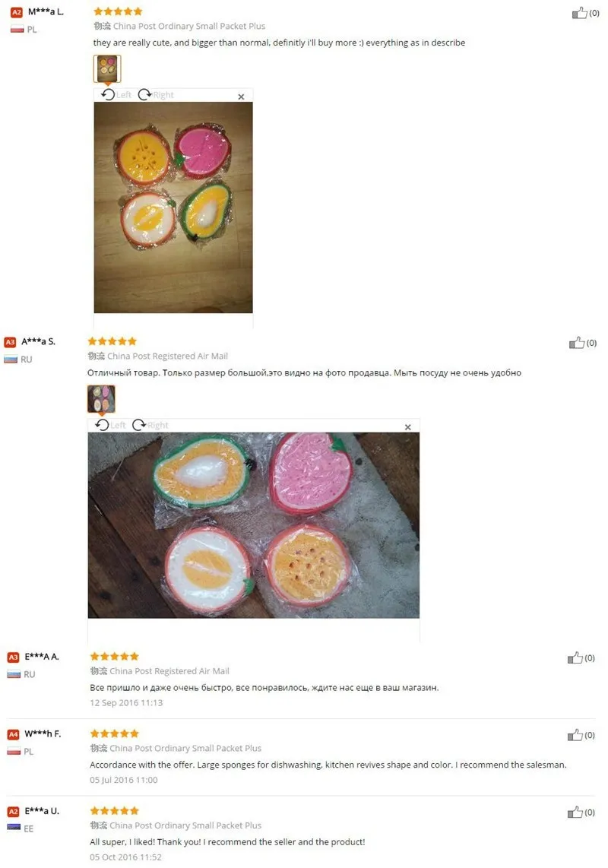Click the large landscape sponge photo
Viewport: 608px width, 868px height.
[x=254, y=525]
